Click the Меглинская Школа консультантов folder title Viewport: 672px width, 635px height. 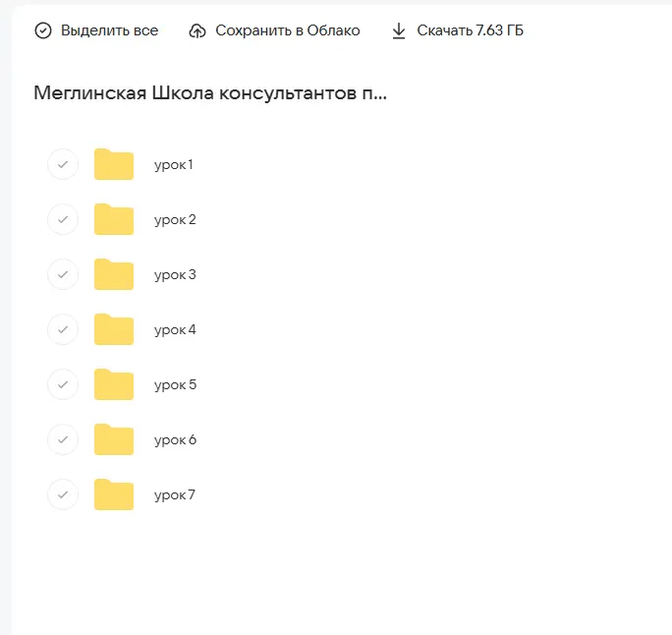click(210, 93)
